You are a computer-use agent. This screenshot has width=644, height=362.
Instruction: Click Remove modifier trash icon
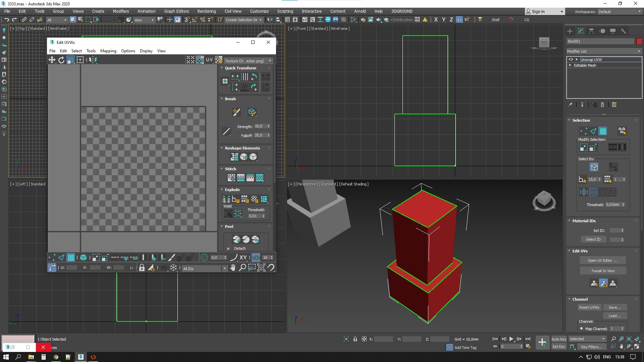602,105
